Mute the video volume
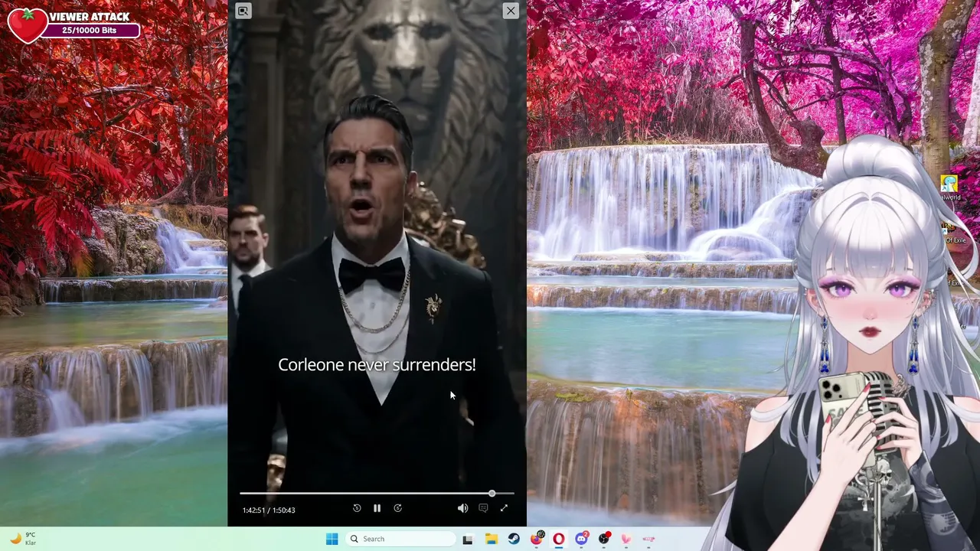The height and width of the screenshot is (551, 980). [462, 508]
